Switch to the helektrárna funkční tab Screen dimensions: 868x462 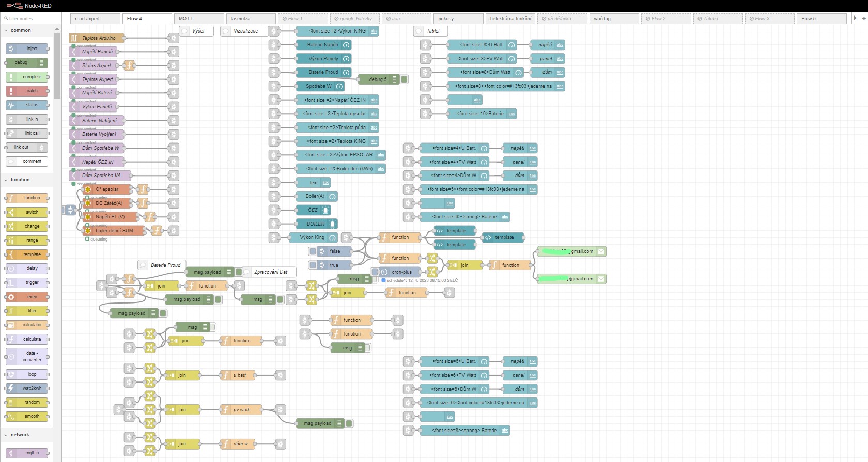tap(510, 19)
